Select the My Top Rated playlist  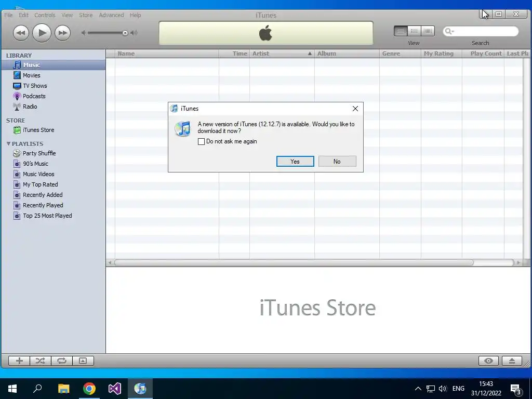pos(54,184)
